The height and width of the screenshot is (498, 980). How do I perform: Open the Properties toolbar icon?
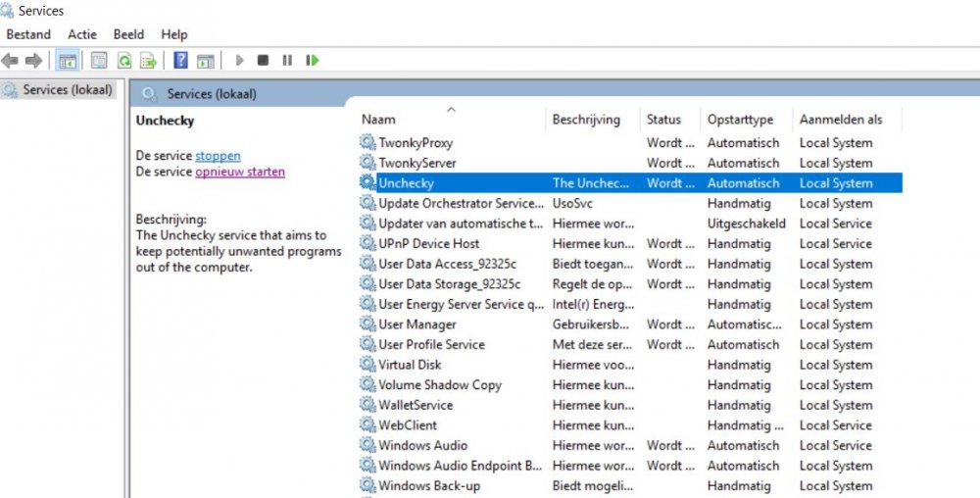(99, 61)
